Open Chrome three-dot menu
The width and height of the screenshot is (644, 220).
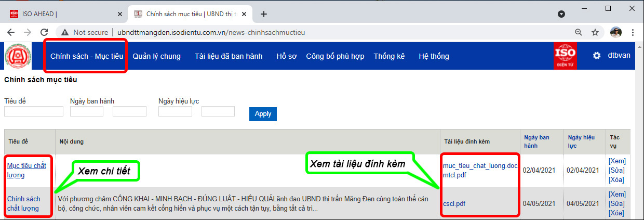(x=633, y=32)
